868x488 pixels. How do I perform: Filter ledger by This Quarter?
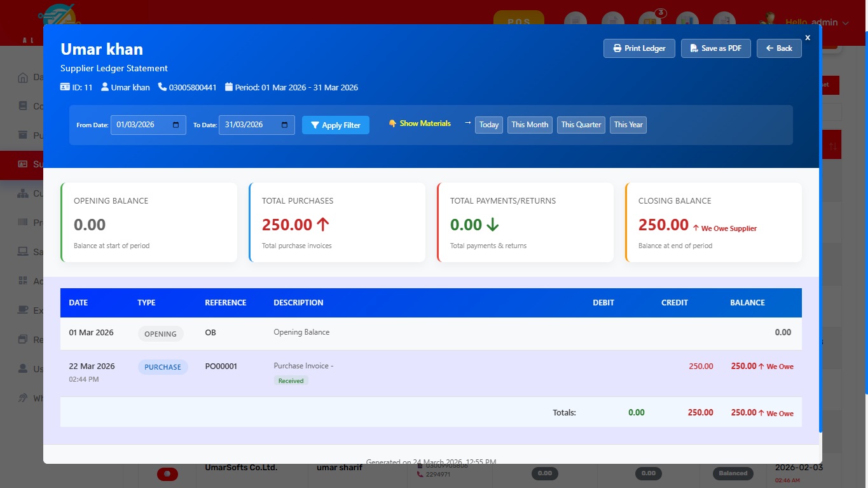click(x=581, y=125)
